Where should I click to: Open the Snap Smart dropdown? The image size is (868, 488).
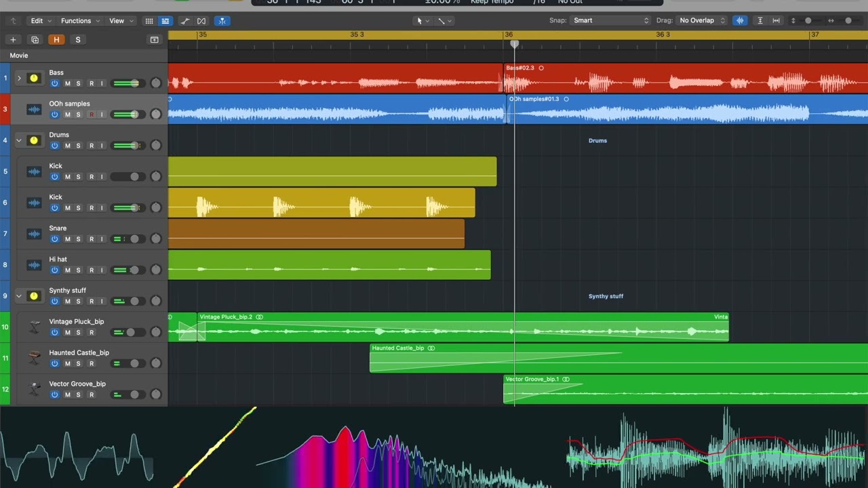610,20
